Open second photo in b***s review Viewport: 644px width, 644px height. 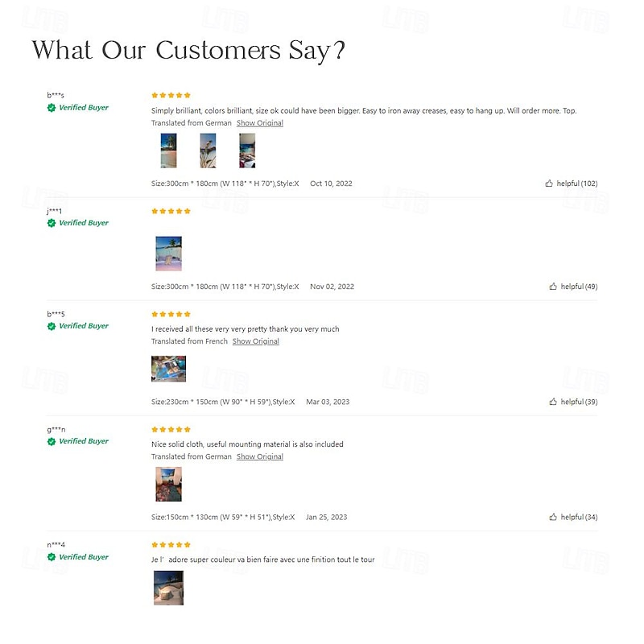208,151
